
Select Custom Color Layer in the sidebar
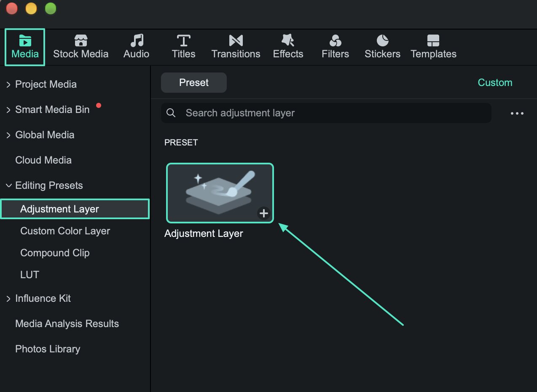(65, 231)
